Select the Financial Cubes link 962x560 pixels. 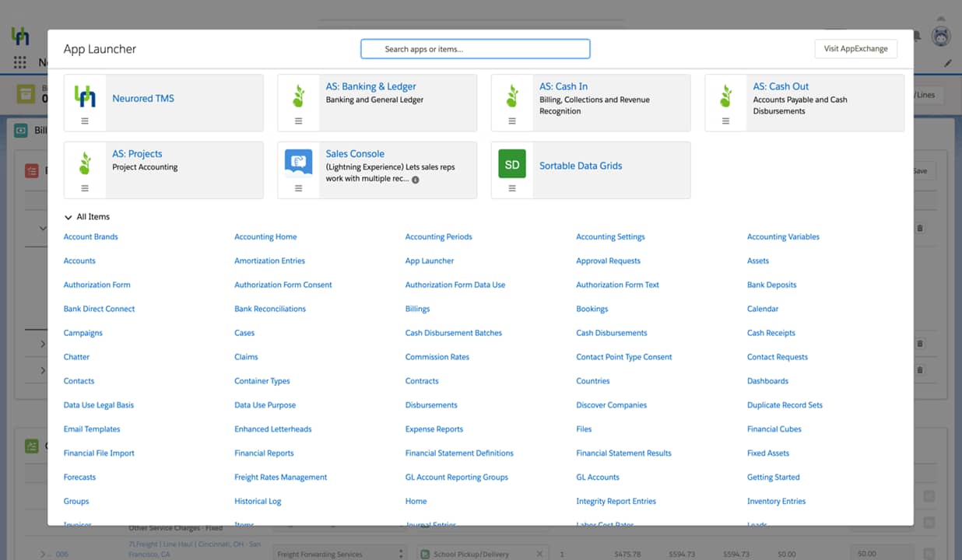click(774, 430)
